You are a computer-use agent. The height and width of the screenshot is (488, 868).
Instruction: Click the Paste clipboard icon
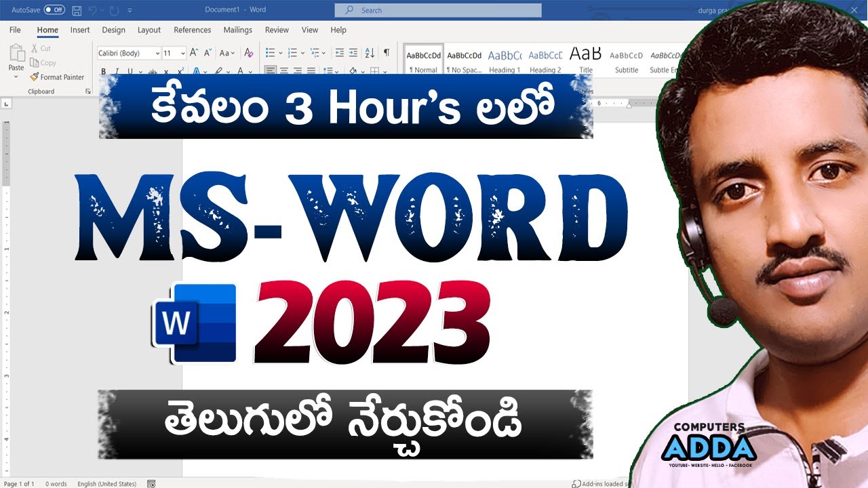point(16,53)
